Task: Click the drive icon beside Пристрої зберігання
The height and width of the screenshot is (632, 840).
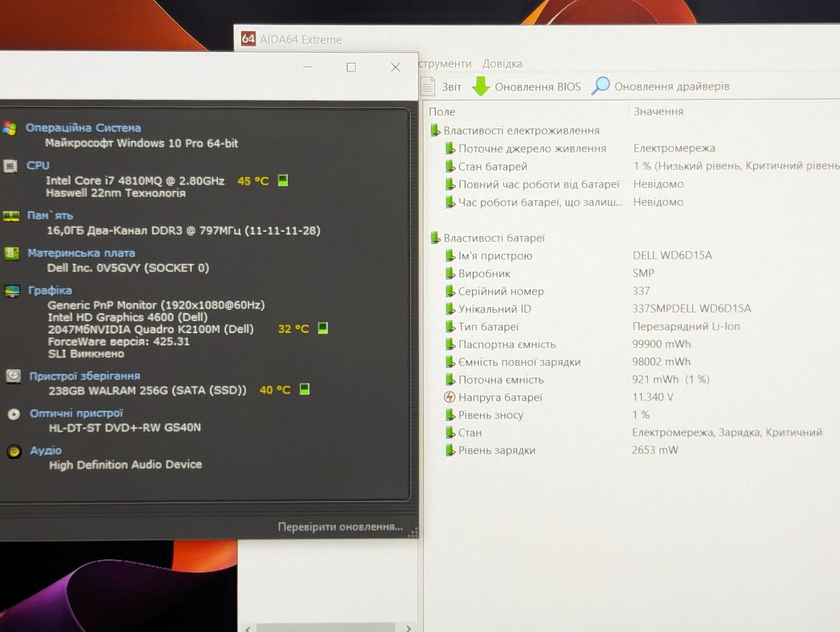Action: click(13, 376)
